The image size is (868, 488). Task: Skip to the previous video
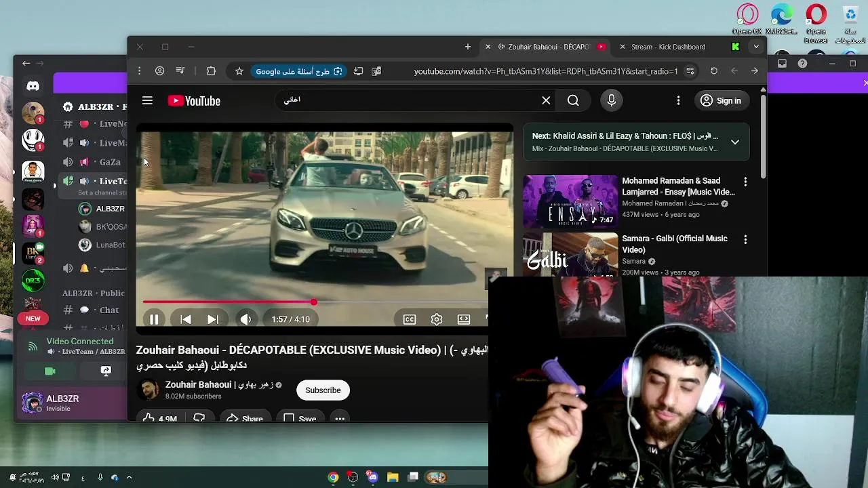click(185, 319)
